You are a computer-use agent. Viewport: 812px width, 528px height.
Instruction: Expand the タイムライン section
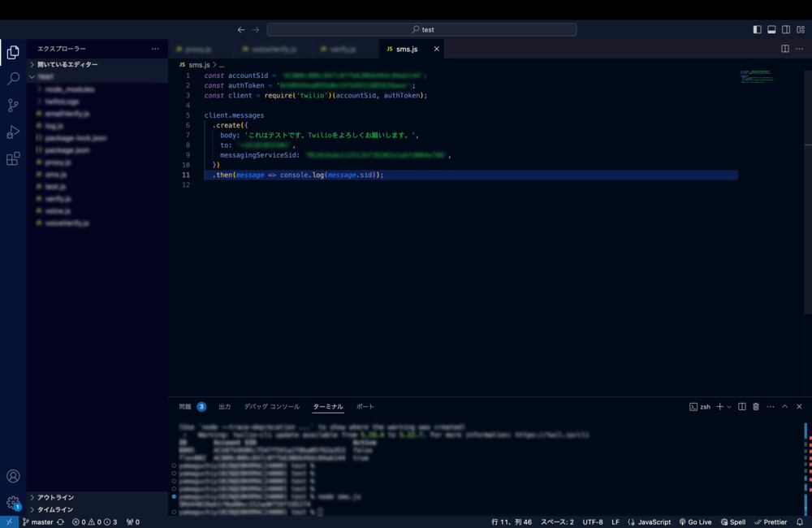[55, 509]
